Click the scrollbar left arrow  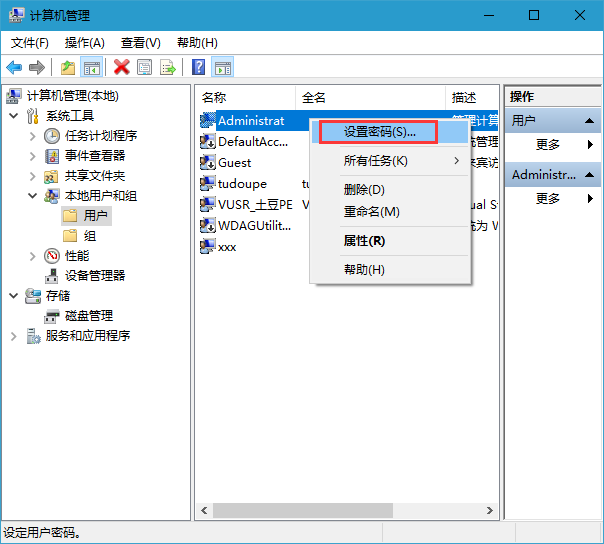(204, 510)
